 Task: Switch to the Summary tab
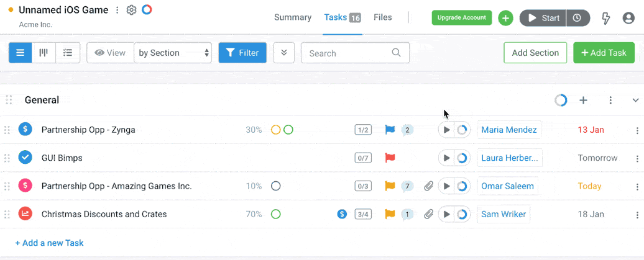(293, 17)
